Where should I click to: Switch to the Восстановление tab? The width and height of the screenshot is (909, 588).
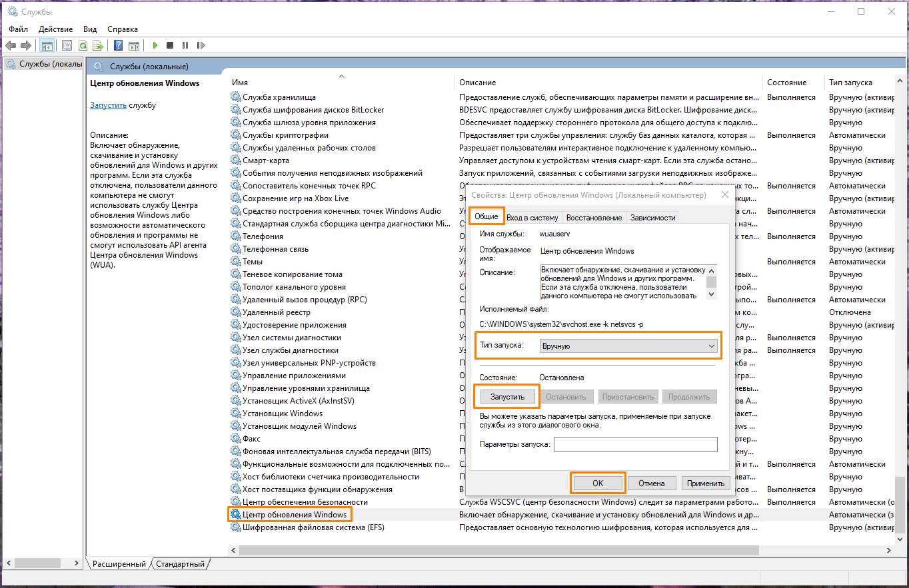click(594, 218)
